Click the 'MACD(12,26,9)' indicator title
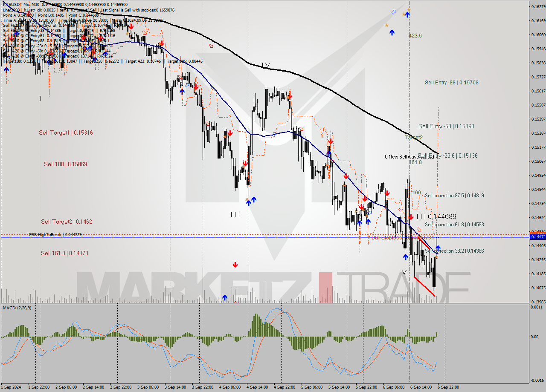 point(17,308)
